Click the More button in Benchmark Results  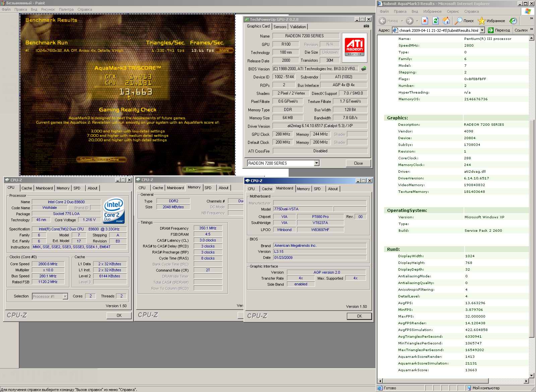224,50
